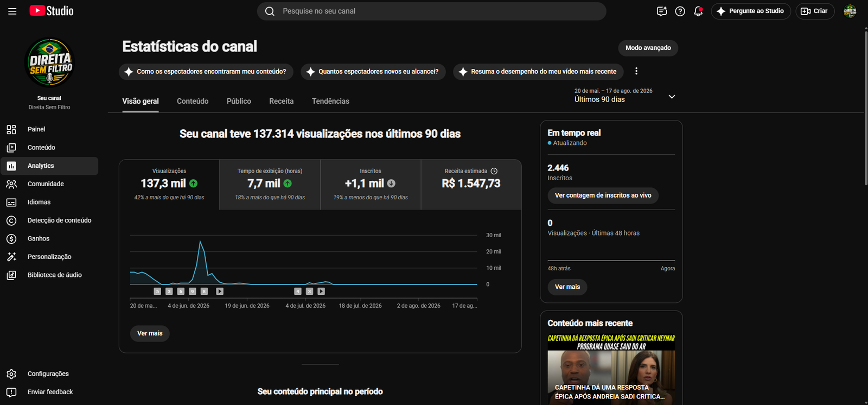The width and height of the screenshot is (868, 405).
Task: Click the magnifying glass search icon
Action: [270, 11]
